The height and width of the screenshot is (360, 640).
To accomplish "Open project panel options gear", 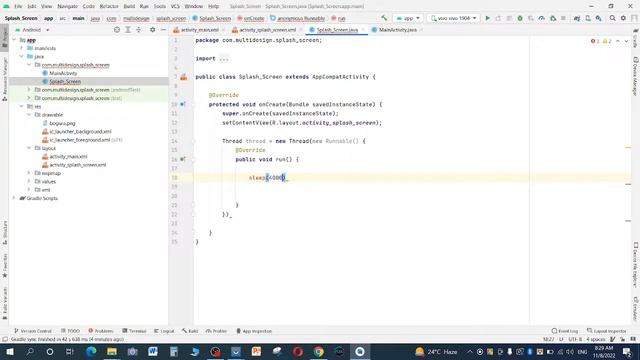I will 152,30.
